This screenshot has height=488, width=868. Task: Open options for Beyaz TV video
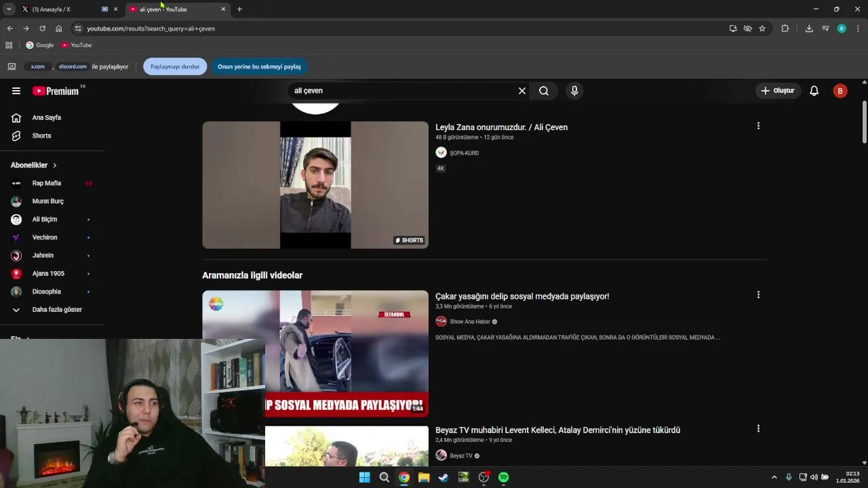(758, 428)
